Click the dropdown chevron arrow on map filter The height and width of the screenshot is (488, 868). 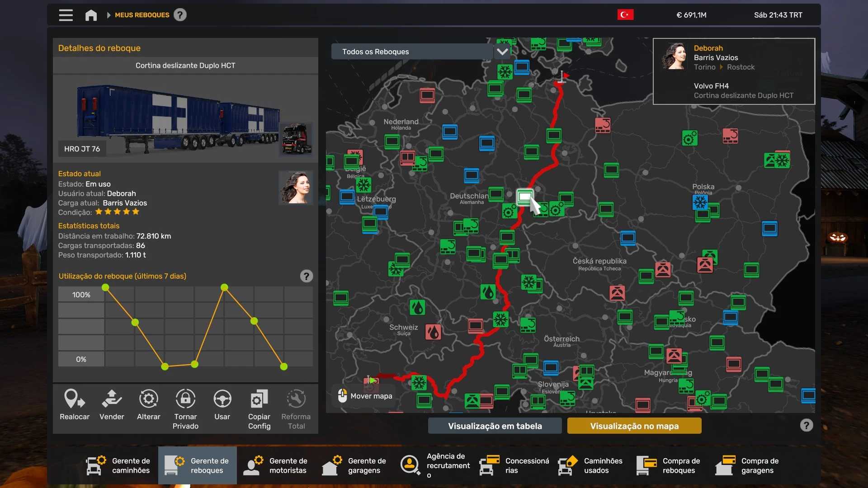pyautogui.click(x=502, y=52)
